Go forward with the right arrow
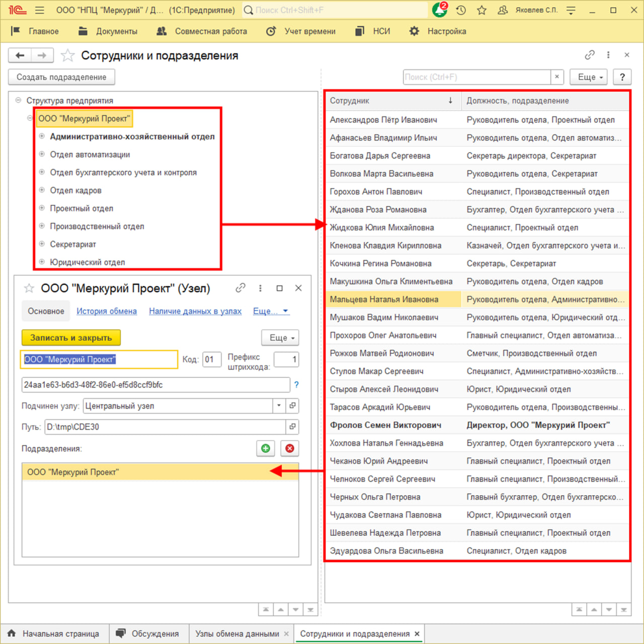 pyautogui.click(x=42, y=55)
